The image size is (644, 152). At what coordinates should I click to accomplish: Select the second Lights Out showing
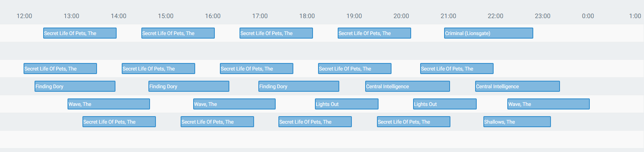point(445,104)
